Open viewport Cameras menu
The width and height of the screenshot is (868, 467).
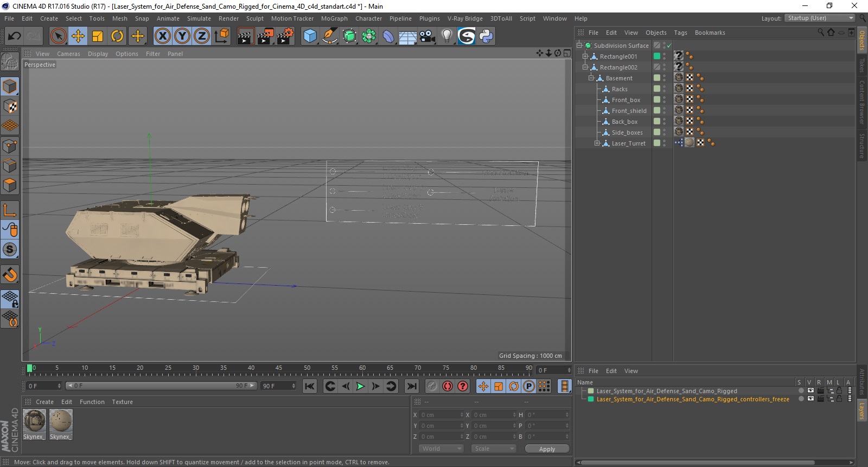[x=68, y=54]
